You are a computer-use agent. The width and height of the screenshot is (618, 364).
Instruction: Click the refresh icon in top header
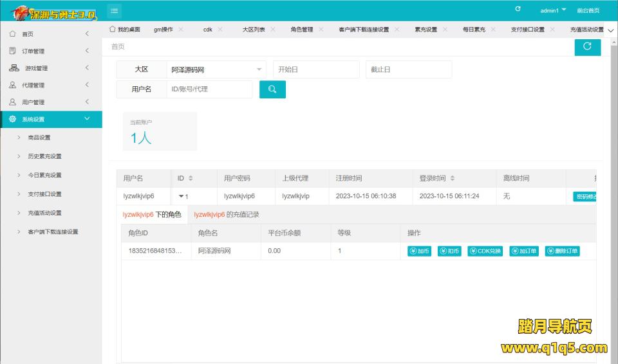click(x=518, y=9)
